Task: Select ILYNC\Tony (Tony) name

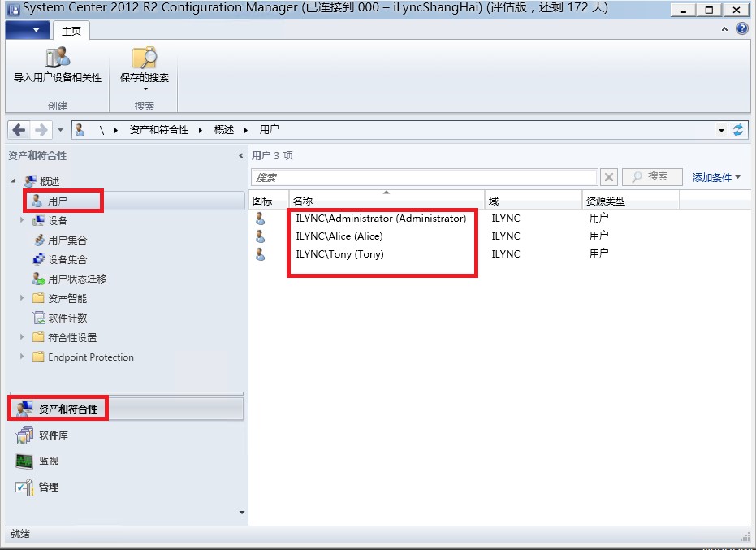Action: [x=340, y=254]
